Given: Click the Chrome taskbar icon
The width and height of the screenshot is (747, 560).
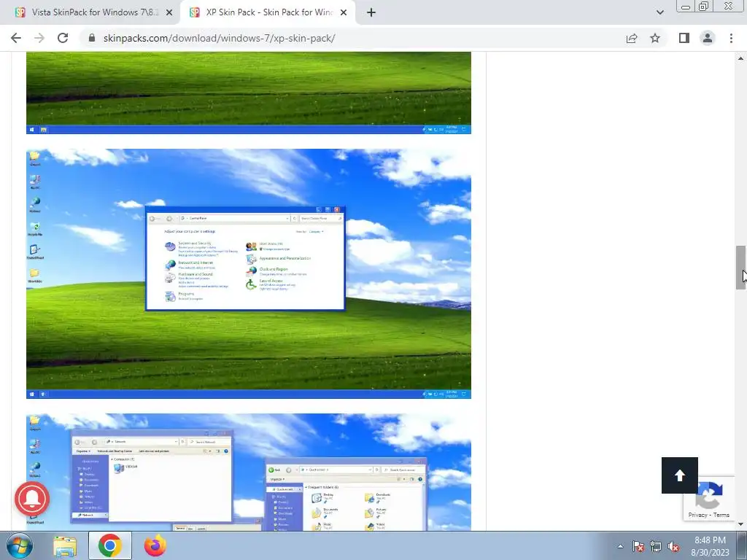Looking at the screenshot, I should click(110, 545).
